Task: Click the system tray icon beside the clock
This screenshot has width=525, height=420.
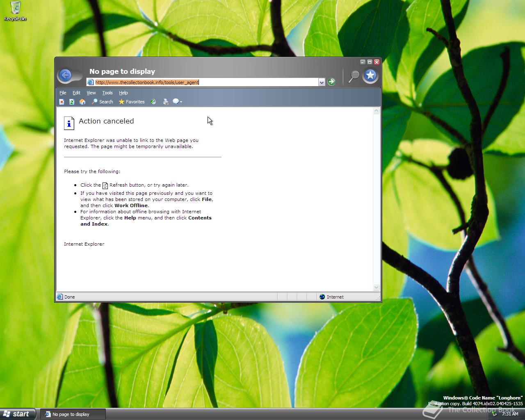Action: click(495, 414)
